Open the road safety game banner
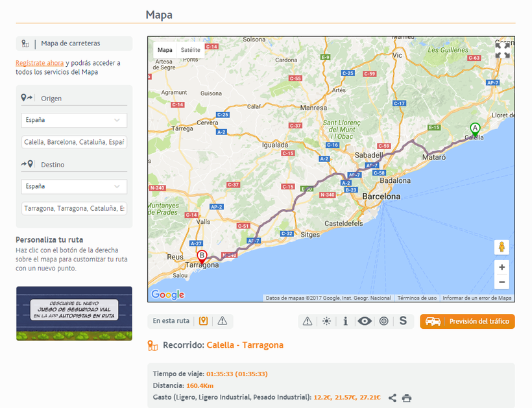 click(74, 313)
